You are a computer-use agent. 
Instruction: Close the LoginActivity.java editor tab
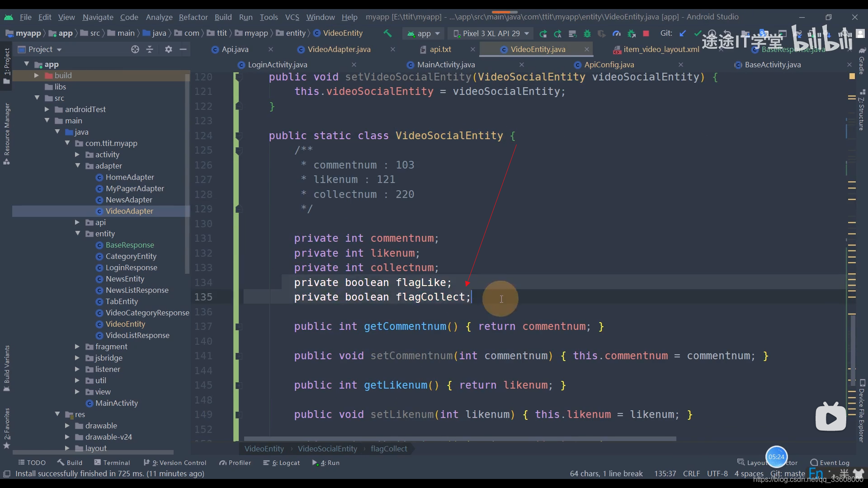(354, 65)
